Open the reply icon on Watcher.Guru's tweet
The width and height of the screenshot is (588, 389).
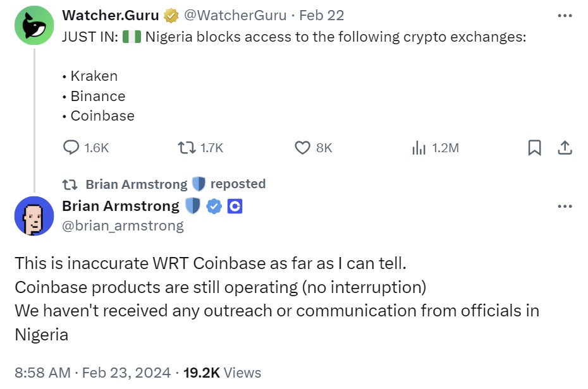coord(70,147)
